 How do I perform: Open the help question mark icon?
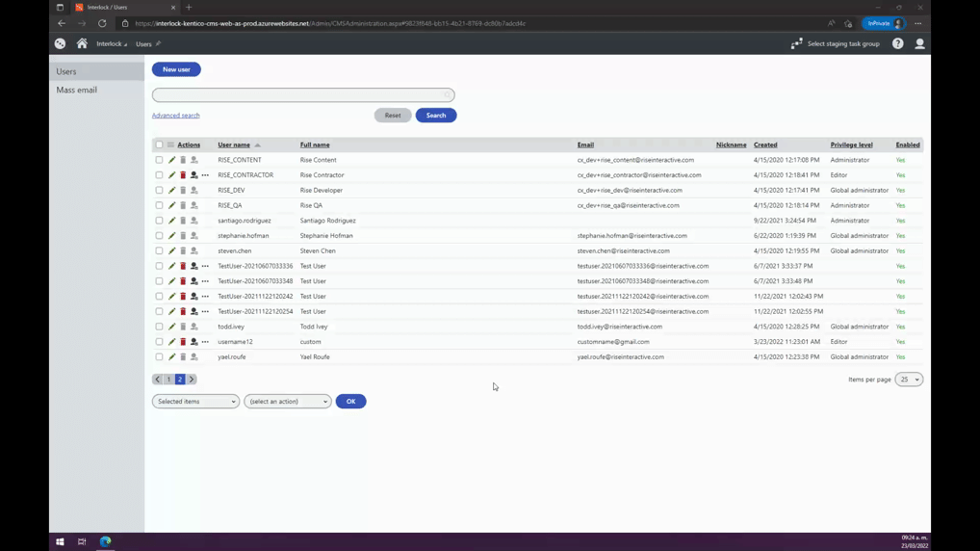pos(897,43)
